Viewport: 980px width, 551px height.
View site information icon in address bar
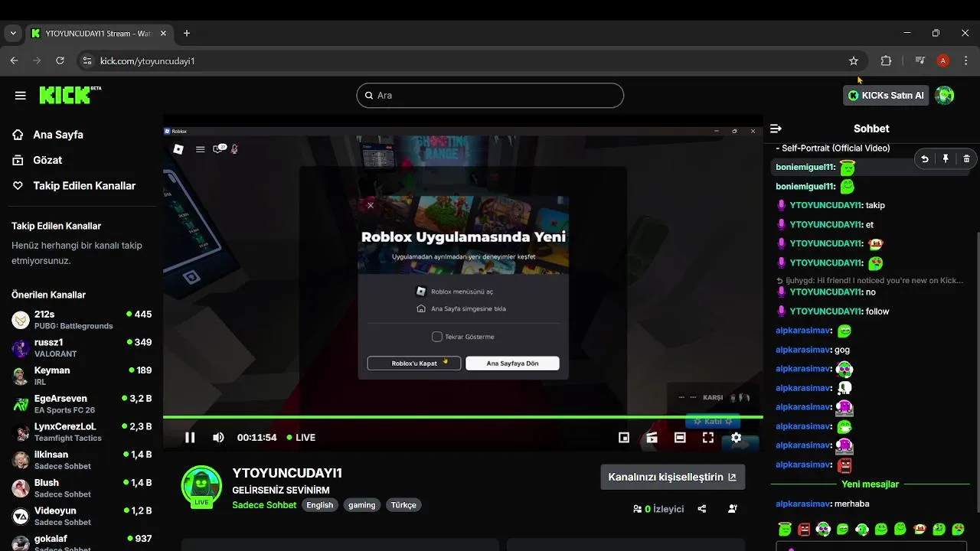pyautogui.click(x=87, y=60)
